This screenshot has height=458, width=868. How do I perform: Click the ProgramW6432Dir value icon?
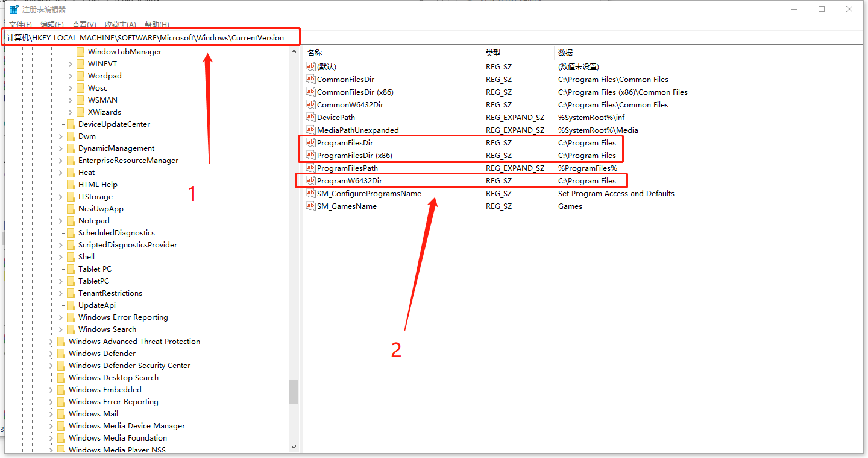(311, 180)
